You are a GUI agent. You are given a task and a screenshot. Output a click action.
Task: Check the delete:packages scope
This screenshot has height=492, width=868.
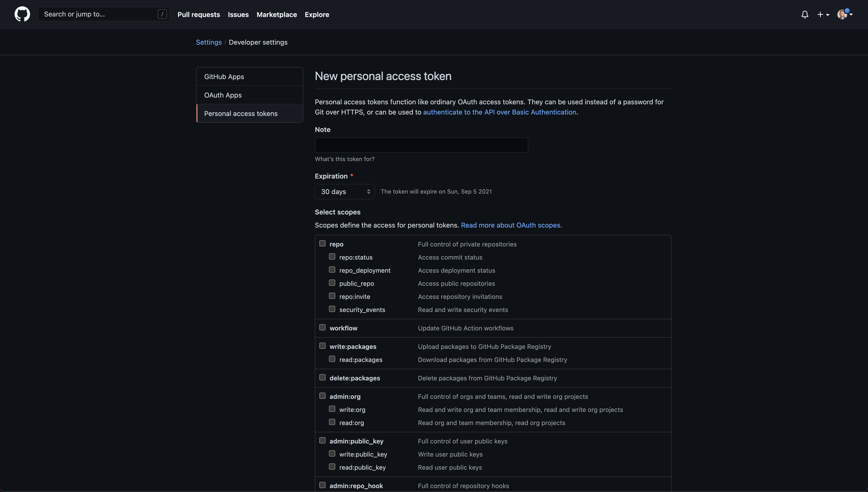click(322, 377)
